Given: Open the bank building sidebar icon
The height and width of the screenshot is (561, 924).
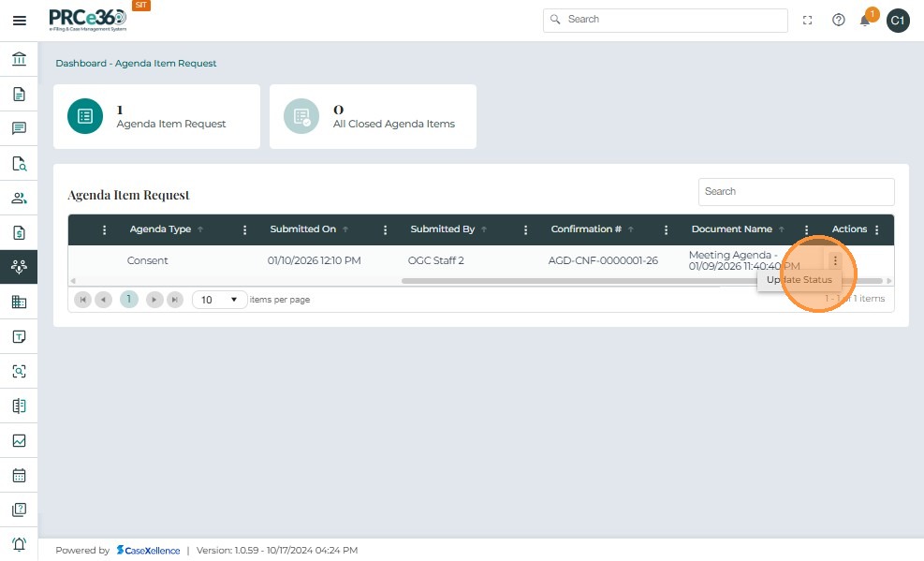Looking at the screenshot, I should coord(19,59).
